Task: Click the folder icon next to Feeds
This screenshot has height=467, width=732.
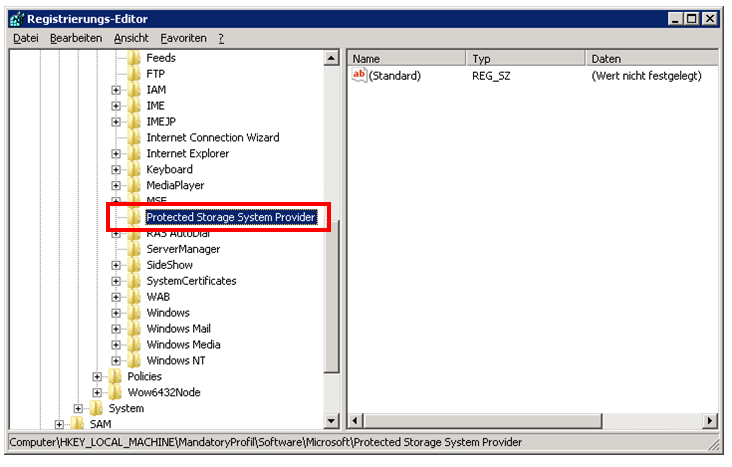Action: pos(134,58)
